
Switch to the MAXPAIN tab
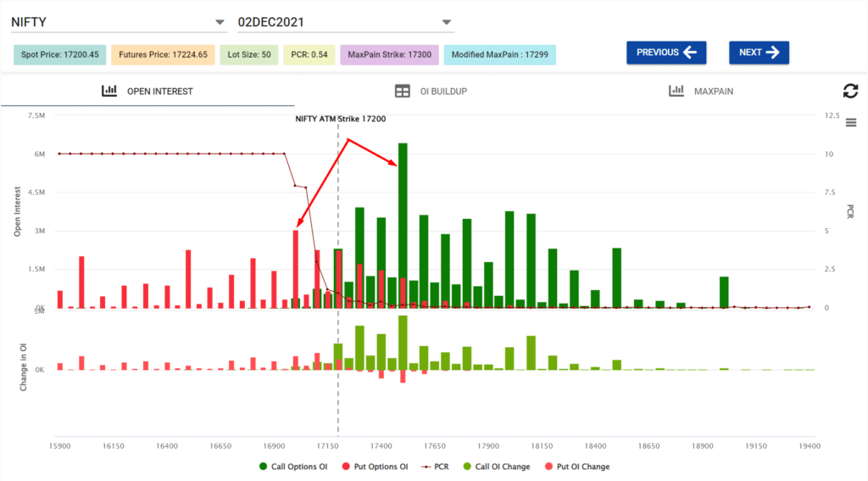click(701, 91)
